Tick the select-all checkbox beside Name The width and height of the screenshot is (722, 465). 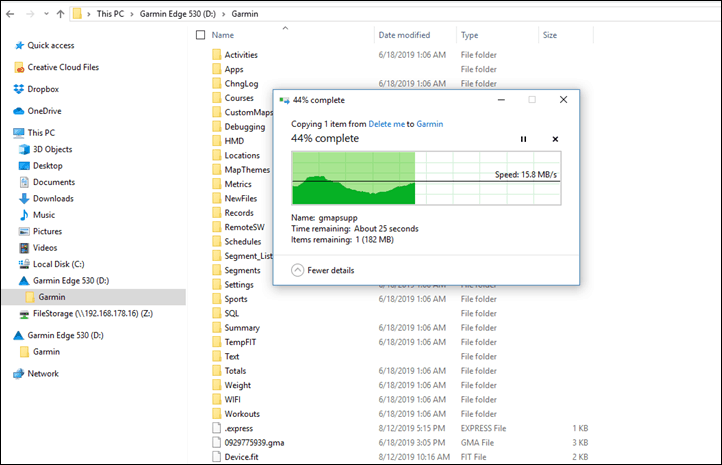coord(200,35)
